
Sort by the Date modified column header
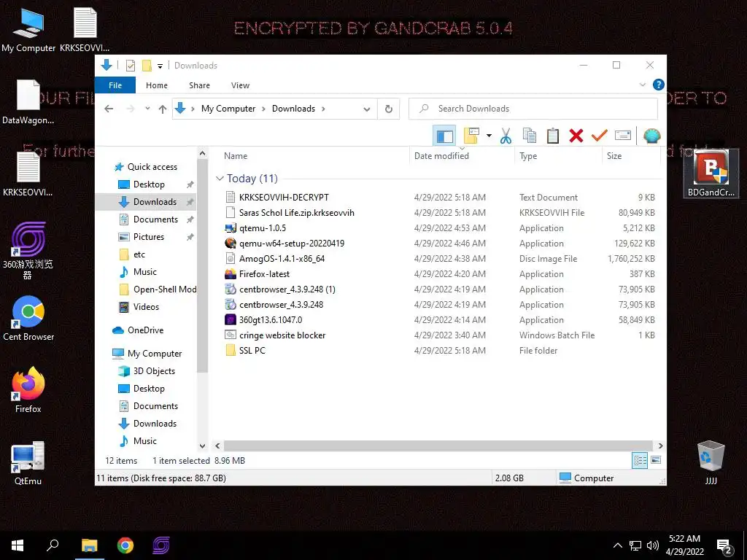(x=462, y=156)
